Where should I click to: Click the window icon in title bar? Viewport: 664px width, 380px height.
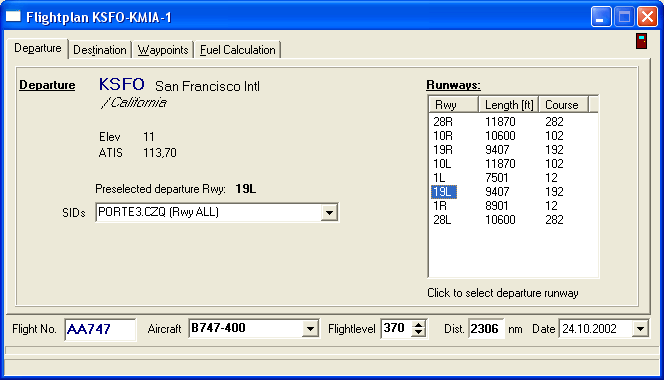pyautogui.click(x=13, y=17)
